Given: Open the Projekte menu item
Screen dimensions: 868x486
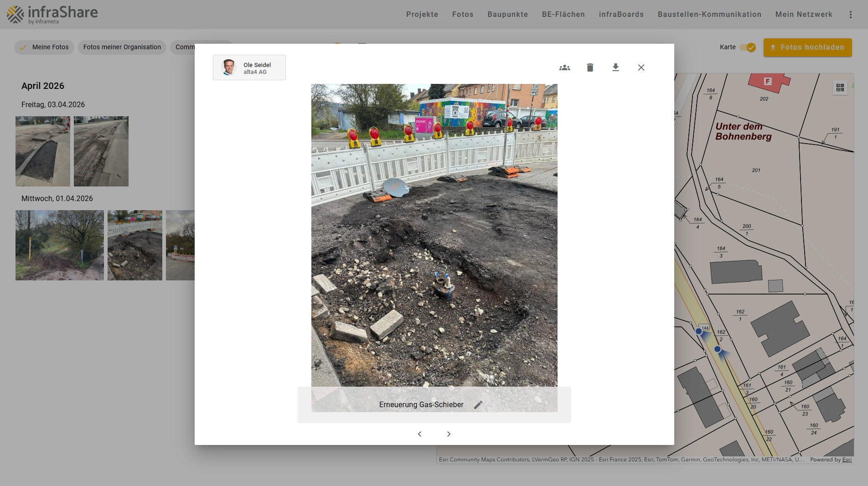Looking at the screenshot, I should point(422,15).
